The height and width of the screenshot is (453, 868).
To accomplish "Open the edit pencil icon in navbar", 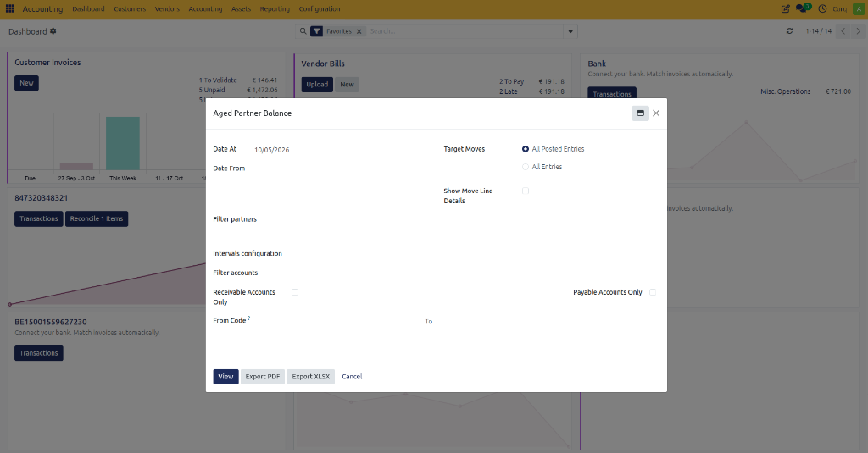I will point(785,8).
